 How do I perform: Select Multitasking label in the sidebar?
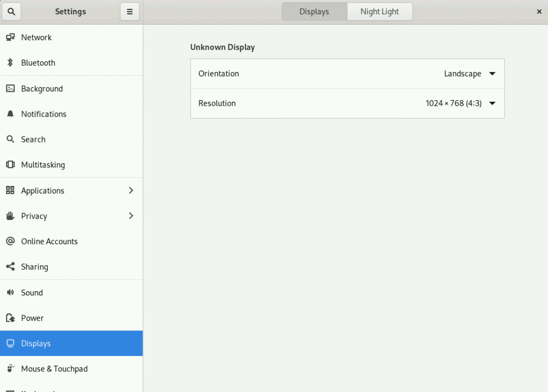click(43, 165)
